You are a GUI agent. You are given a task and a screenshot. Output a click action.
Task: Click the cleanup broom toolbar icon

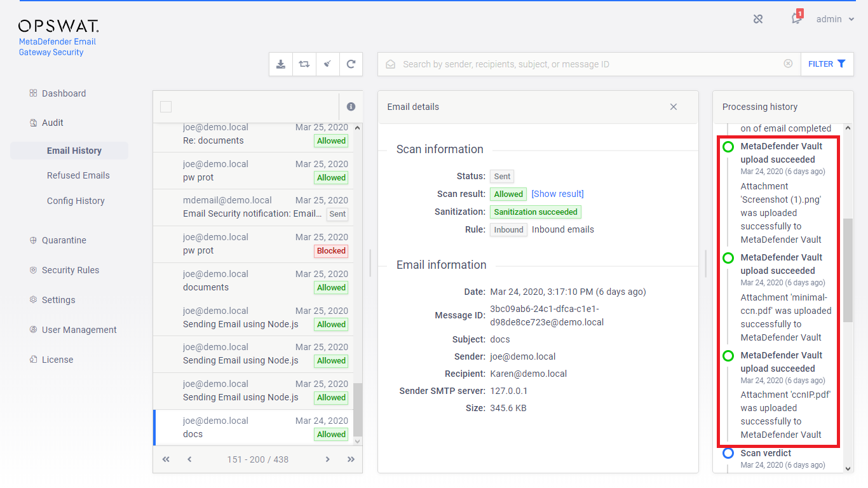[327, 64]
